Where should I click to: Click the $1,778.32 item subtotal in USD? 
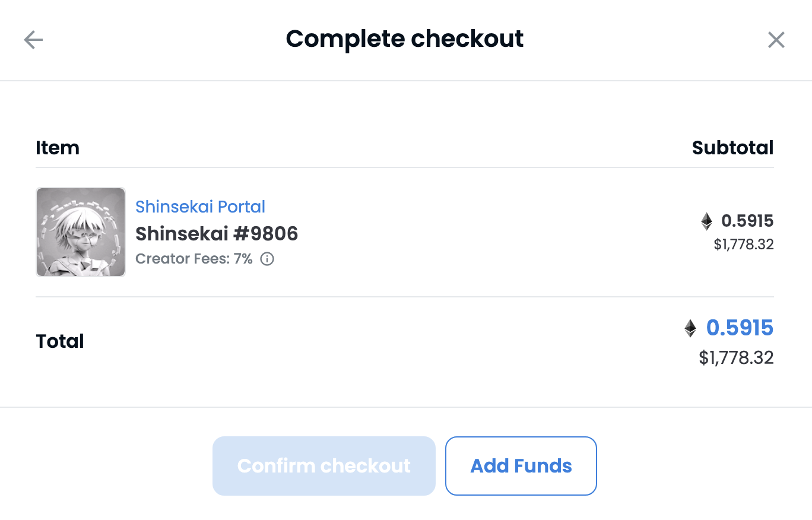744,245
